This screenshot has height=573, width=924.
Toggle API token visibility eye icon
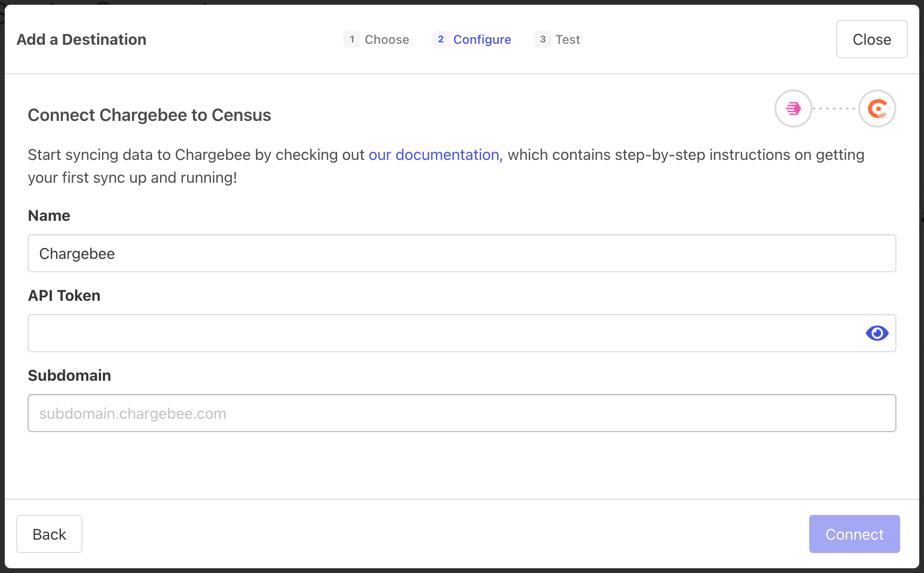(x=877, y=333)
